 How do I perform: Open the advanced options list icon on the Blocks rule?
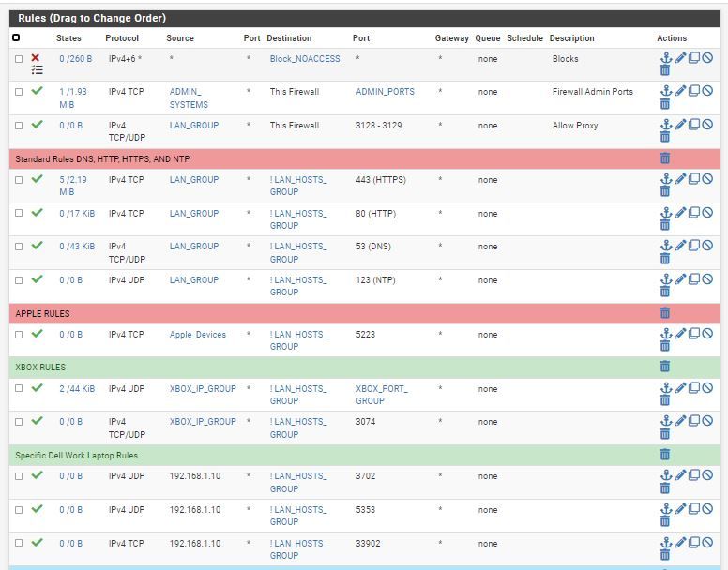coord(37,70)
